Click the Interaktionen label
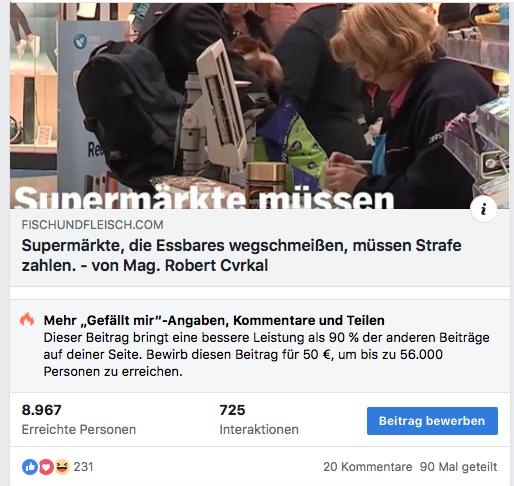This screenshot has width=514, height=486. point(259,429)
